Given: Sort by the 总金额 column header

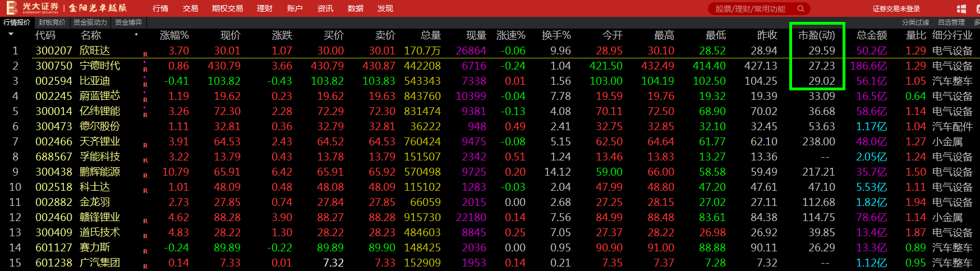Looking at the screenshot, I should coord(872,35).
